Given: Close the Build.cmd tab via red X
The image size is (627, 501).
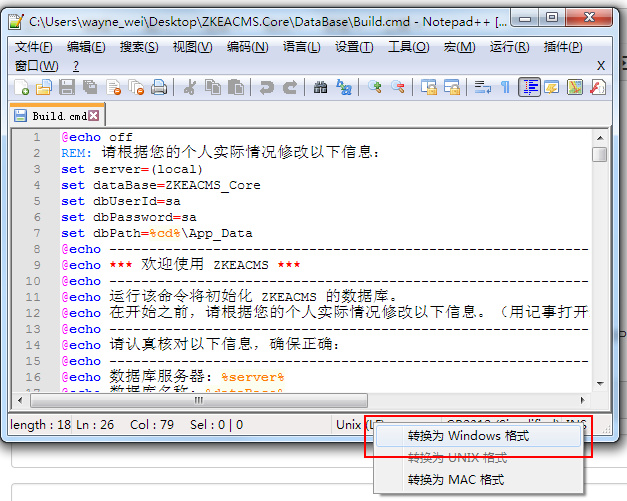Looking at the screenshot, I should 94,116.
